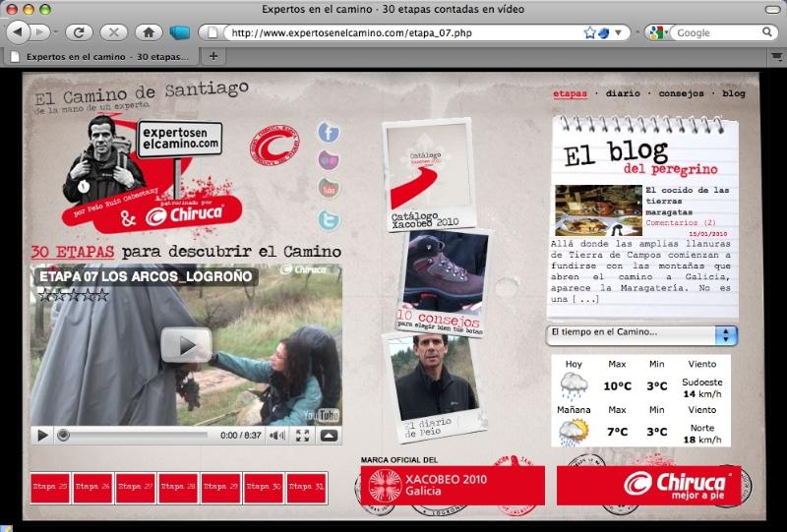Click the 'Hoy' rain cloud weather icon

click(x=574, y=385)
